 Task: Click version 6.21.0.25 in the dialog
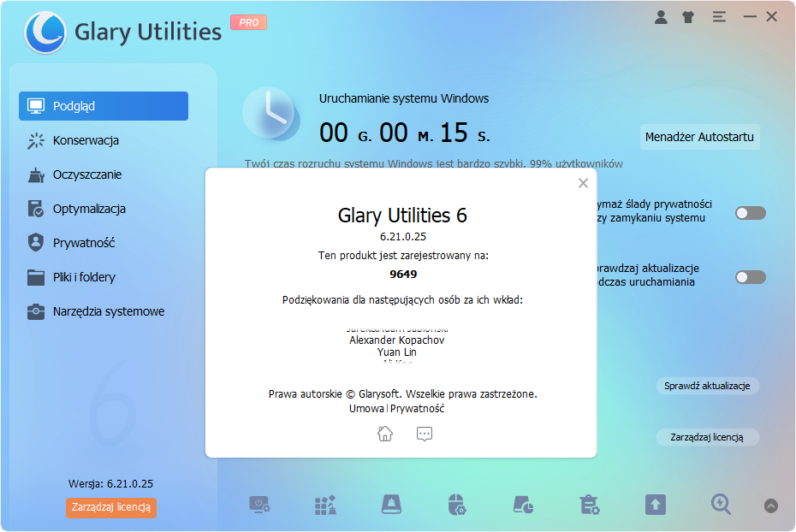click(403, 237)
